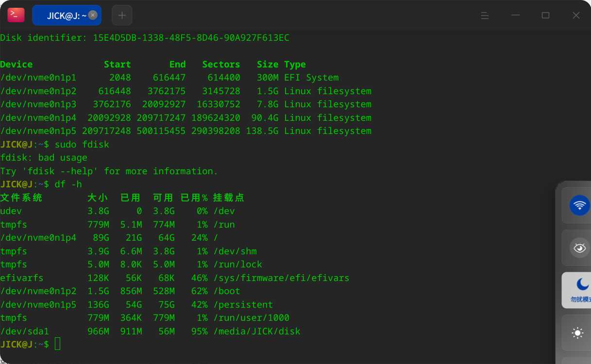Click the '/dev/shm' mount point

[x=235, y=251]
